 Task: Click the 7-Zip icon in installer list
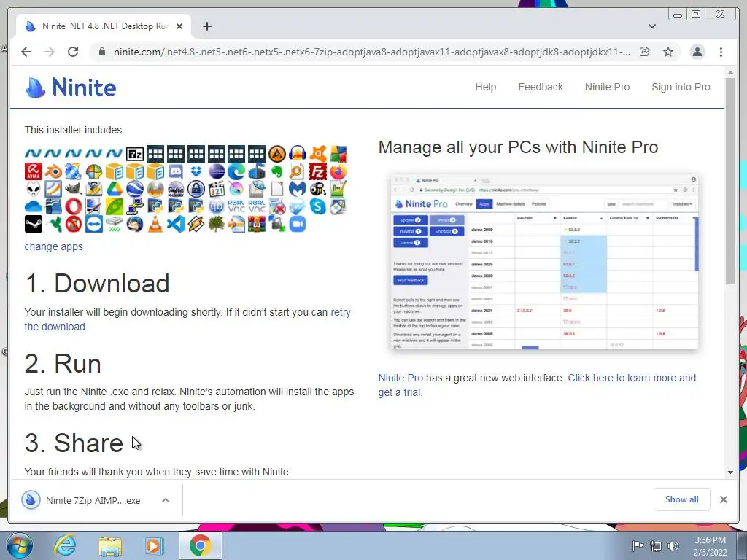pyautogui.click(x=135, y=154)
